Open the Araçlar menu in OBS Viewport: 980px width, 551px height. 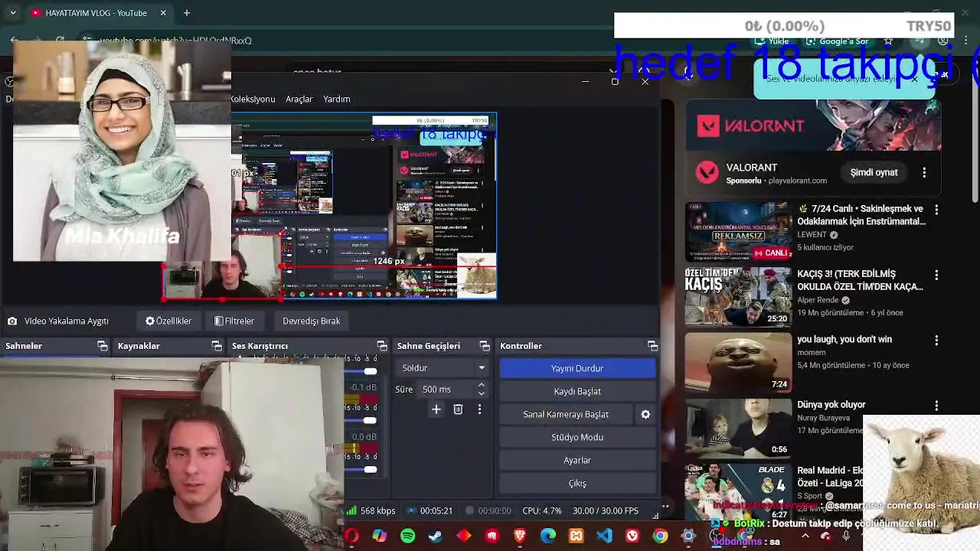pyautogui.click(x=299, y=99)
